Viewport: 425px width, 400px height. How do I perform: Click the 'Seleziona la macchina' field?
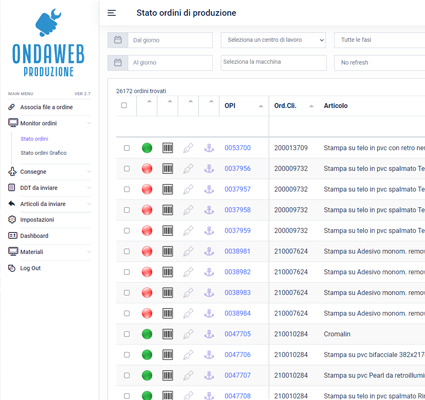[274, 63]
